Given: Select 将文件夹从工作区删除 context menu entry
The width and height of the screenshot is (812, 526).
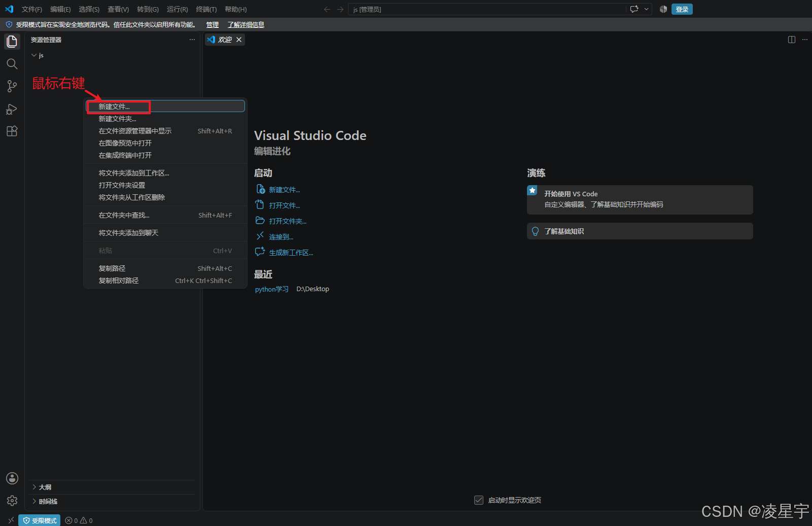Looking at the screenshot, I should point(165,197).
